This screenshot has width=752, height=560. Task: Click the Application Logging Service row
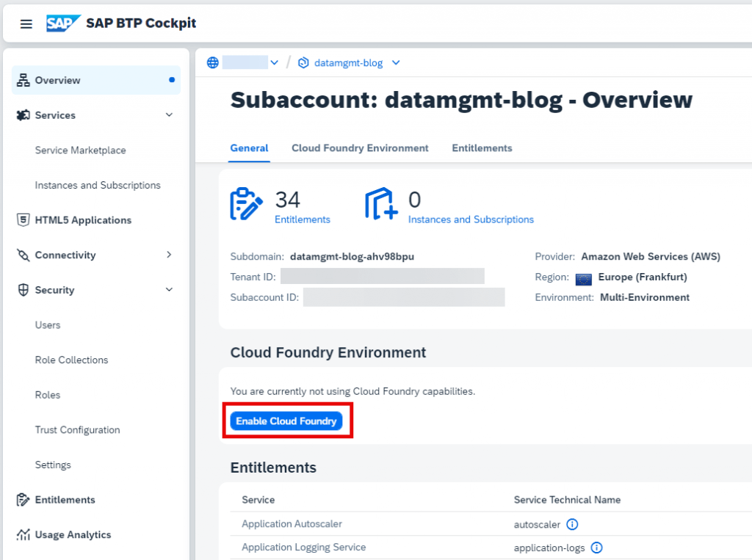[x=491, y=548]
